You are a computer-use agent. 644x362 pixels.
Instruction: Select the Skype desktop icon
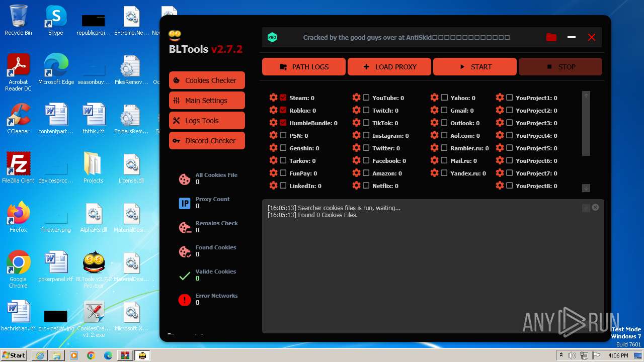(x=56, y=21)
